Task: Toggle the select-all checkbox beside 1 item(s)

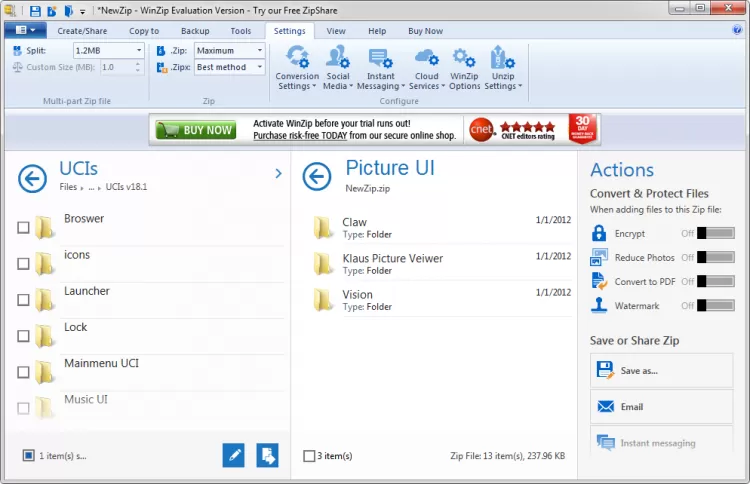Action: (29, 455)
